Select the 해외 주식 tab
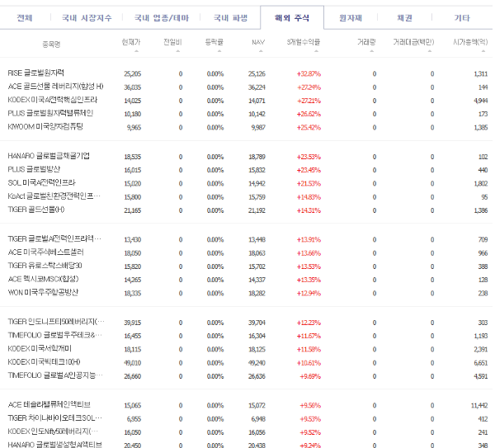 click(x=292, y=18)
